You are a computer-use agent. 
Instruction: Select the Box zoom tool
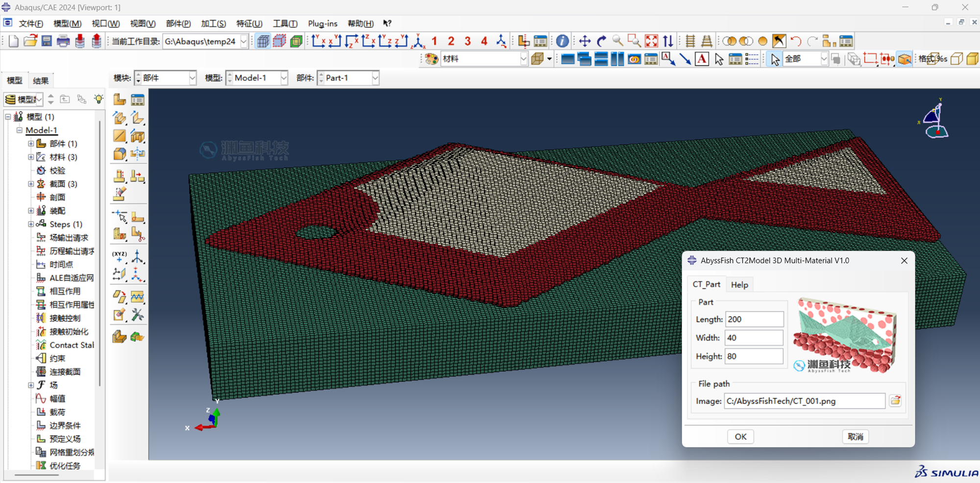pos(634,41)
